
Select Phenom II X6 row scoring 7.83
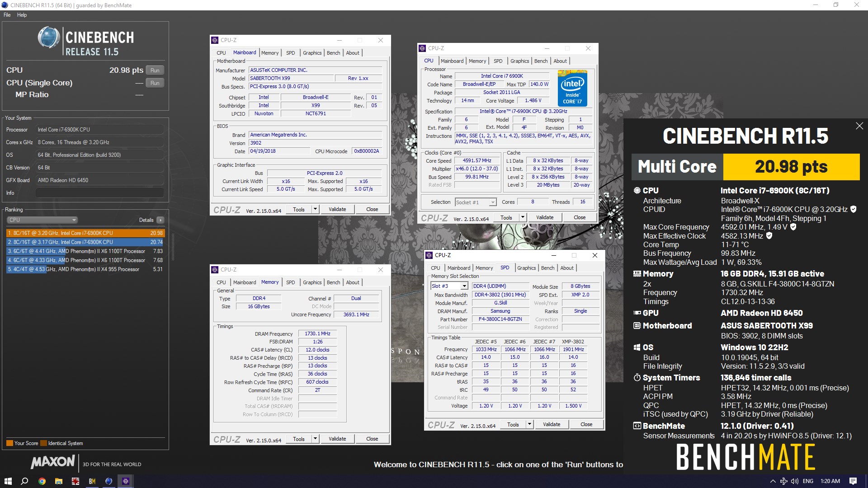(85, 251)
